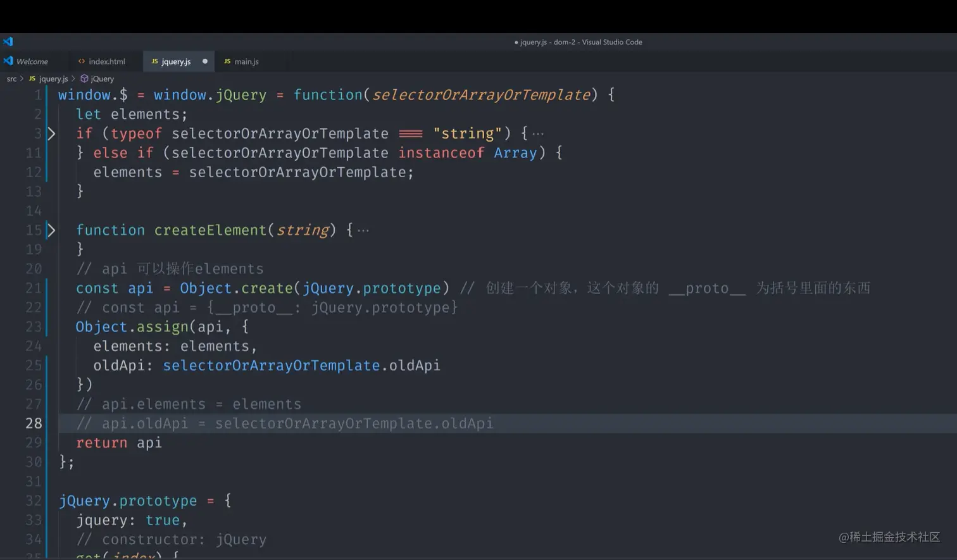
Task: Click the "instanceof" keyword on line 11
Action: [441, 153]
